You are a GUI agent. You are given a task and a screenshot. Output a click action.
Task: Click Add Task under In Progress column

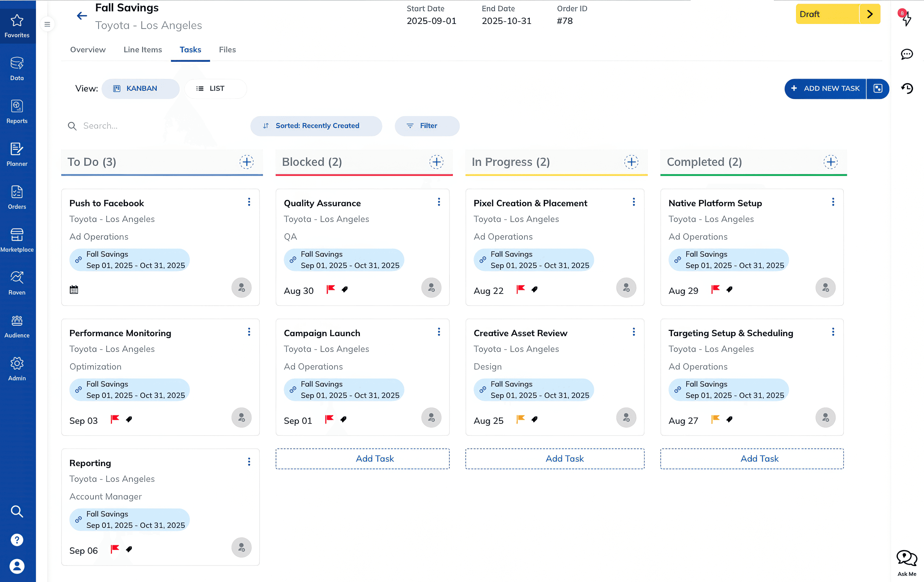point(555,458)
